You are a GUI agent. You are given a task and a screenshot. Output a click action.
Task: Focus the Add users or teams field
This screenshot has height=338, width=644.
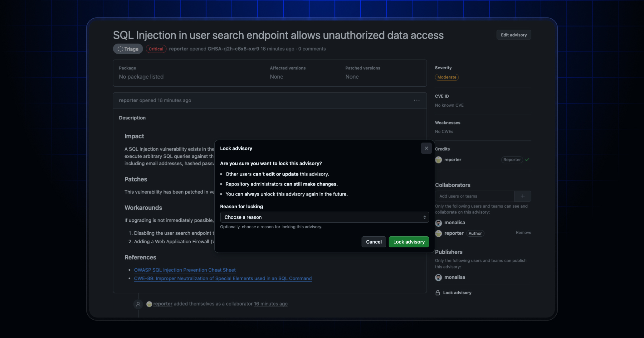point(474,196)
